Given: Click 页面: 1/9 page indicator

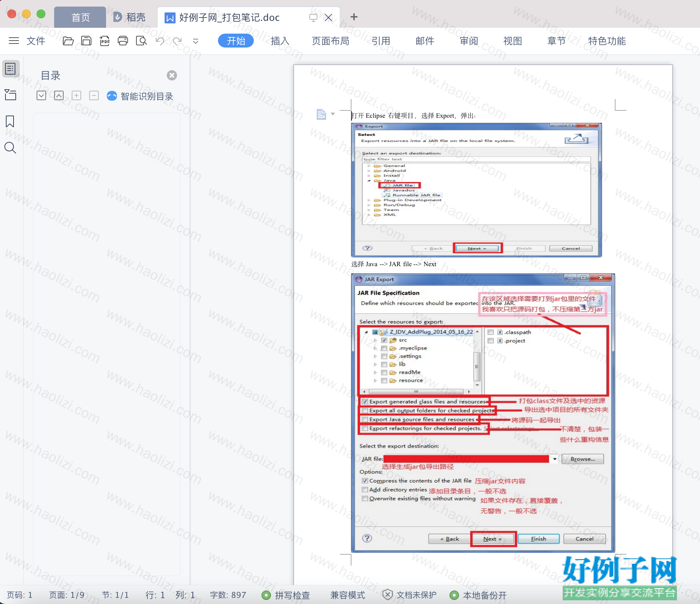Looking at the screenshot, I should click(x=67, y=595).
